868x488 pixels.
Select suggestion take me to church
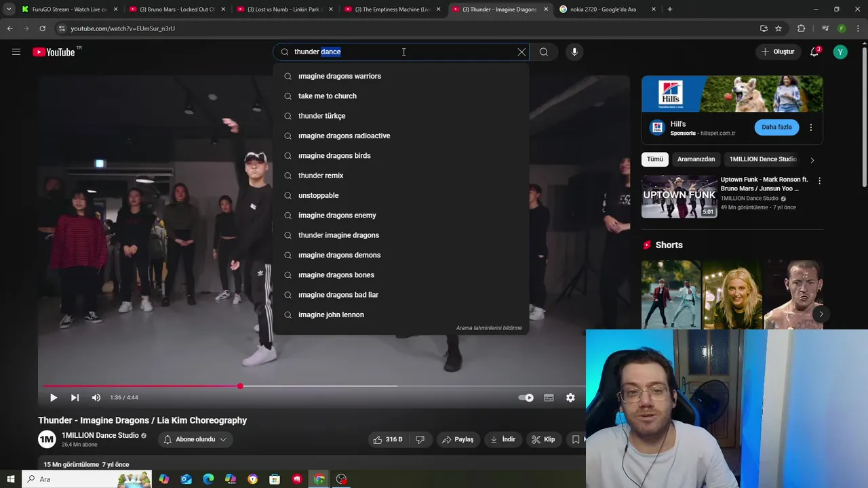point(400,96)
